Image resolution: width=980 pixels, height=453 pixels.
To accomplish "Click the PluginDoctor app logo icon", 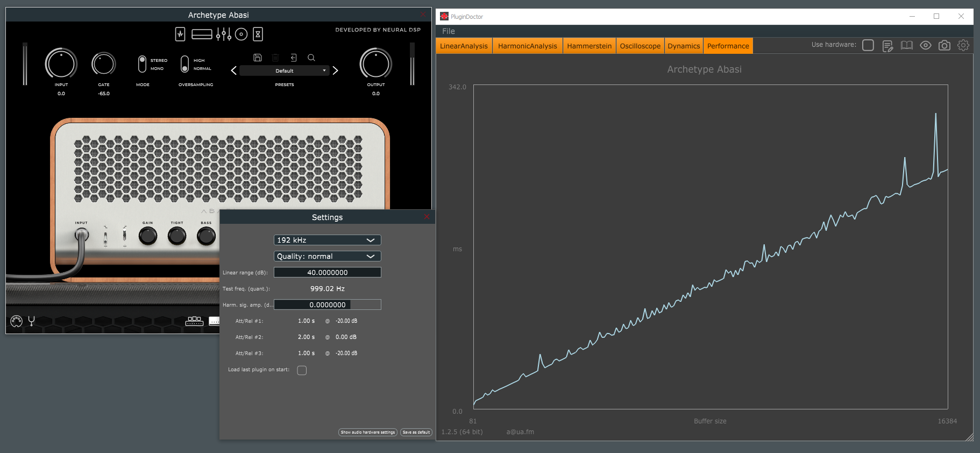I will (x=444, y=17).
